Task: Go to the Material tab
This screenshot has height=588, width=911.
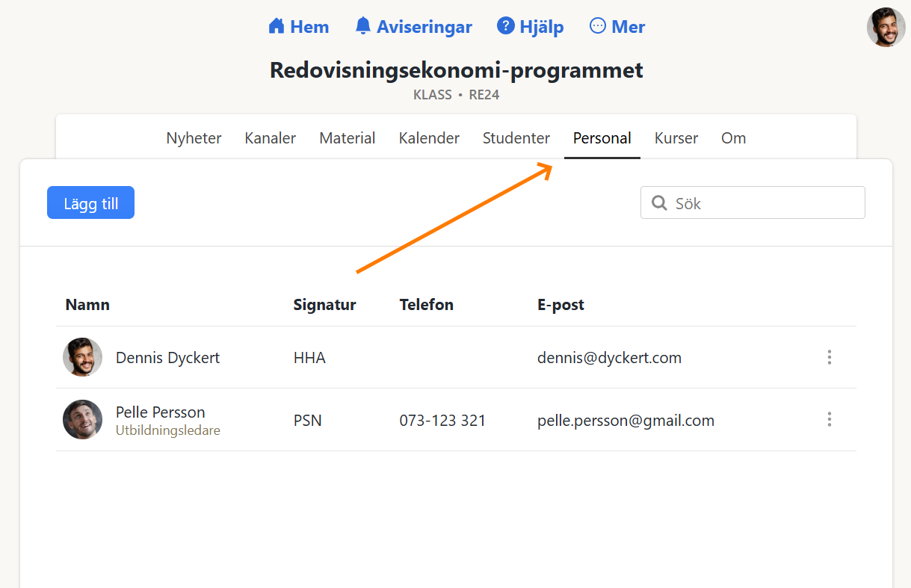Action: [347, 138]
